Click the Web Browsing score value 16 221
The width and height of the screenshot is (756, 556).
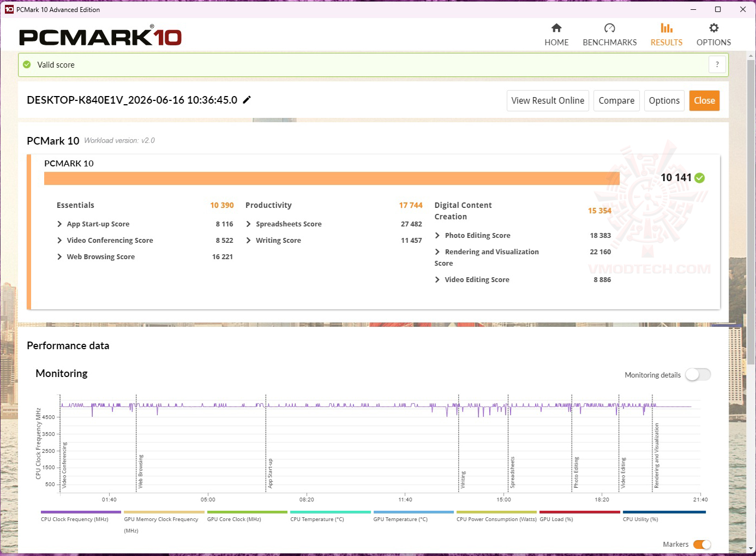pos(223,256)
